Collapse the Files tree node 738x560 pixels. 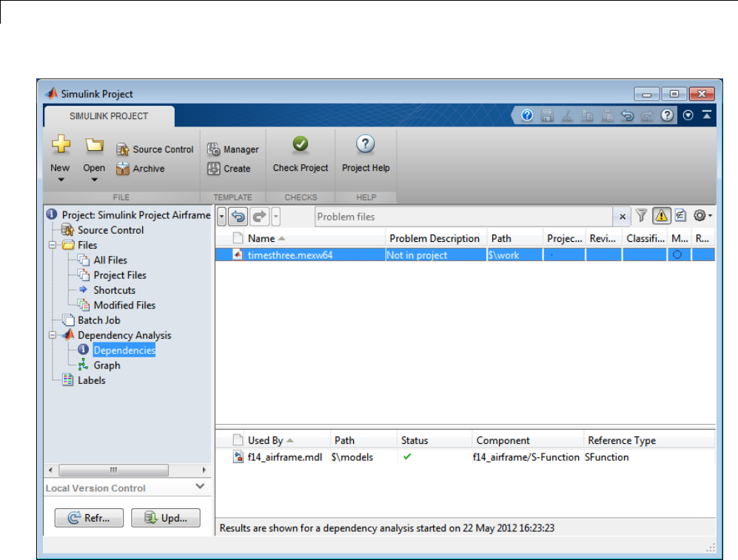point(53,245)
